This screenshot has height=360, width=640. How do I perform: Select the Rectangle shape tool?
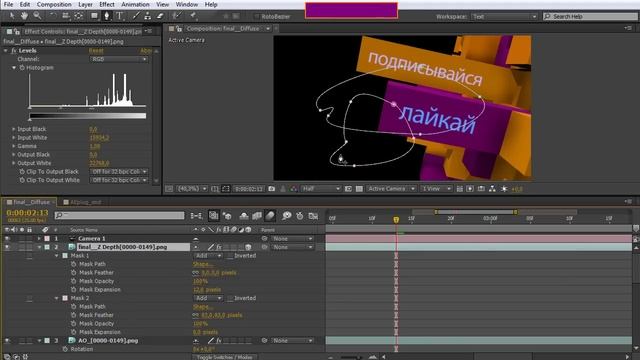coord(94,16)
